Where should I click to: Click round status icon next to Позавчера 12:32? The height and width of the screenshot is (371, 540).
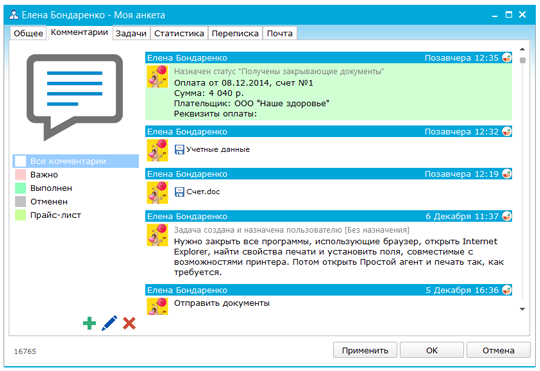(507, 131)
